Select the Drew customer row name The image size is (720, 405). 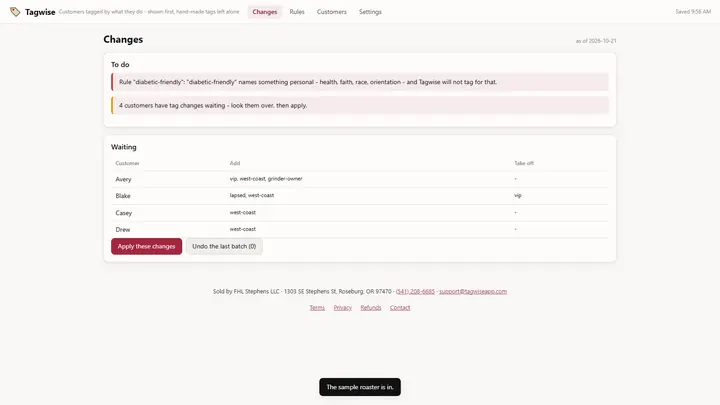point(123,230)
